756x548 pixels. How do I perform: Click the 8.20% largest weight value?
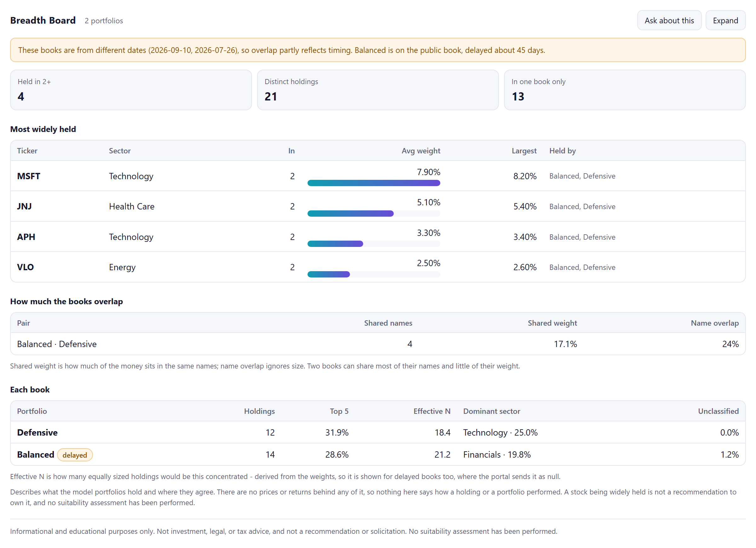pyautogui.click(x=525, y=176)
